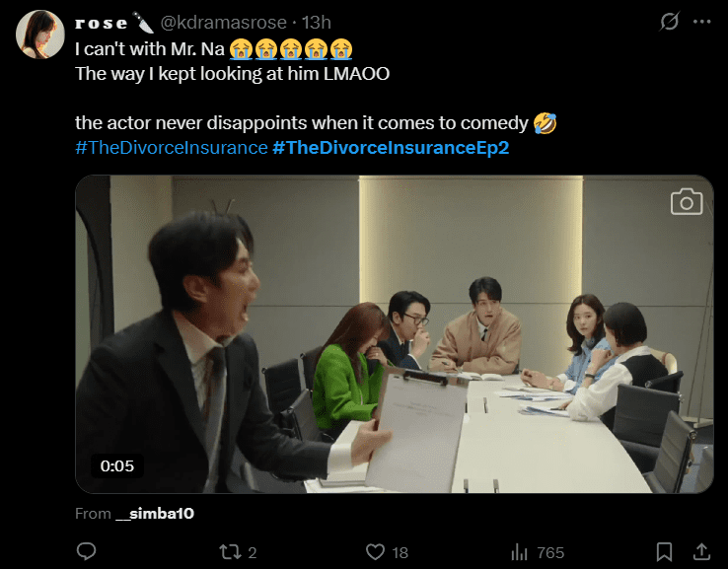Click the camera icon on the video

point(686,202)
